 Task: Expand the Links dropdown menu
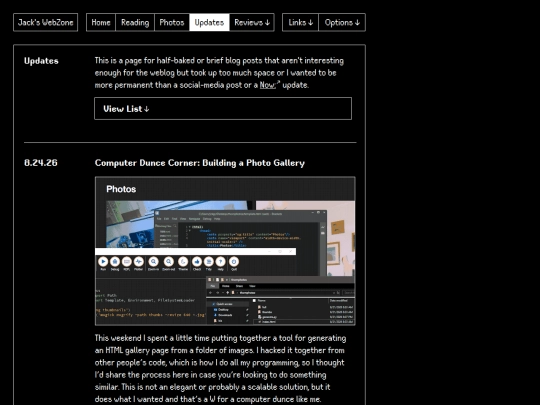pyautogui.click(x=300, y=22)
